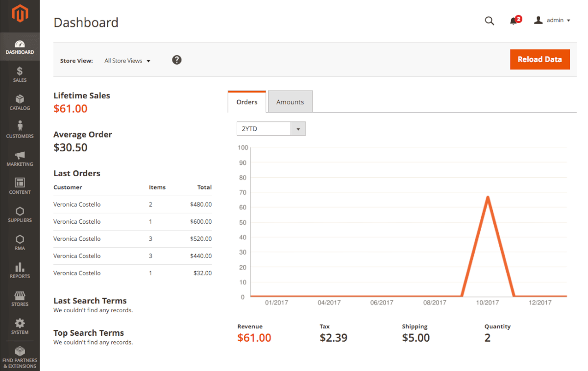The width and height of the screenshot is (588, 371).
Task: Click the search magnifier icon
Action: click(x=489, y=21)
